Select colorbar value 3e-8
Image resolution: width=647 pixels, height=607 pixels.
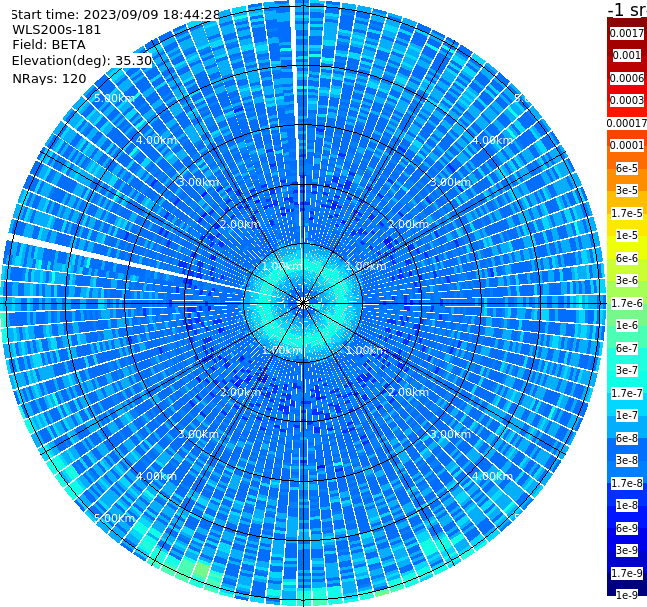point(627,460)
